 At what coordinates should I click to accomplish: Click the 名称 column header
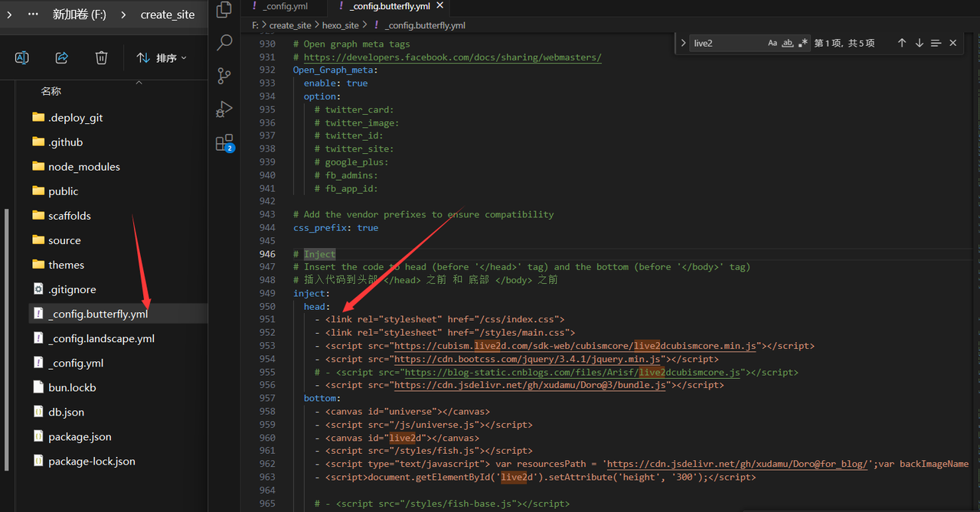pos(51,91)
